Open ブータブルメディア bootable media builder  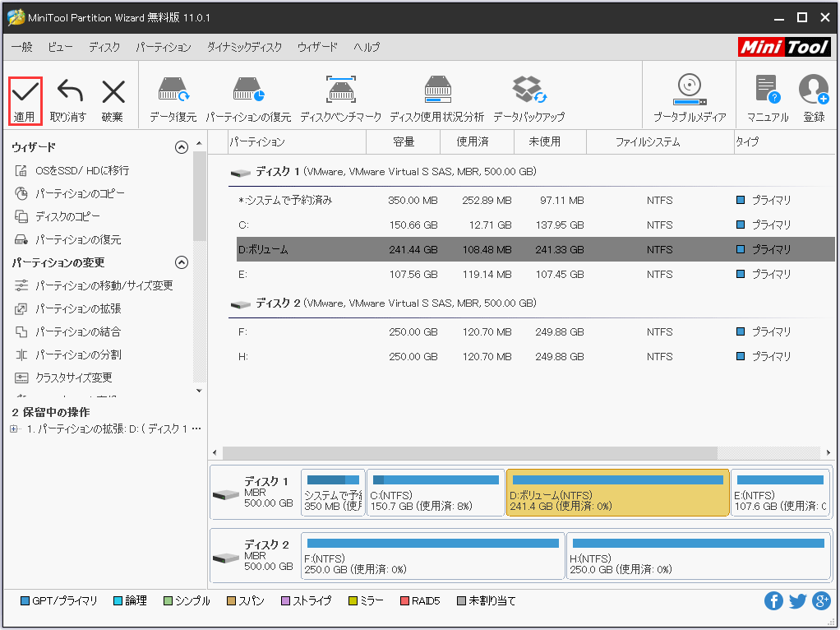(x=689, y=92)
